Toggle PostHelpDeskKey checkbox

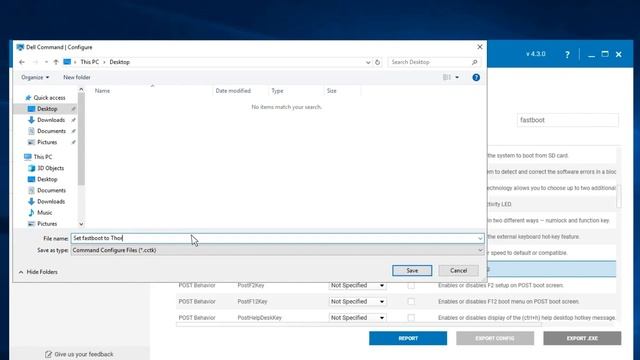click(x=411, y=318)
